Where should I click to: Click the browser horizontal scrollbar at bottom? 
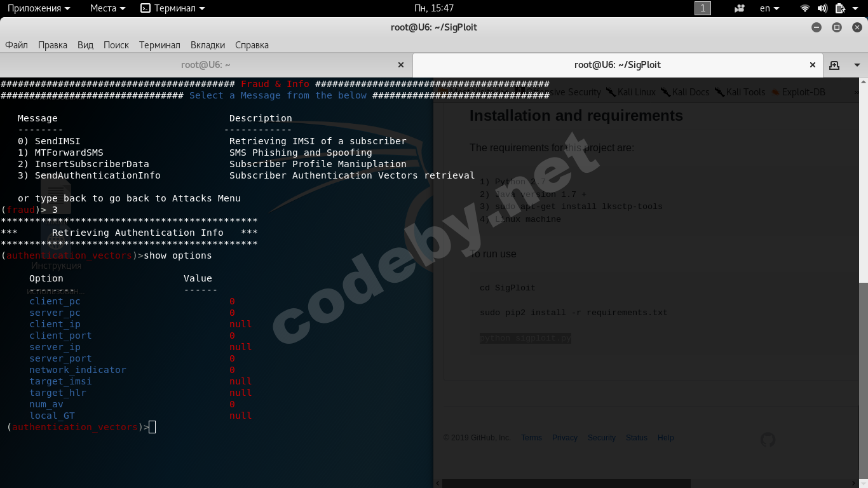566,484
